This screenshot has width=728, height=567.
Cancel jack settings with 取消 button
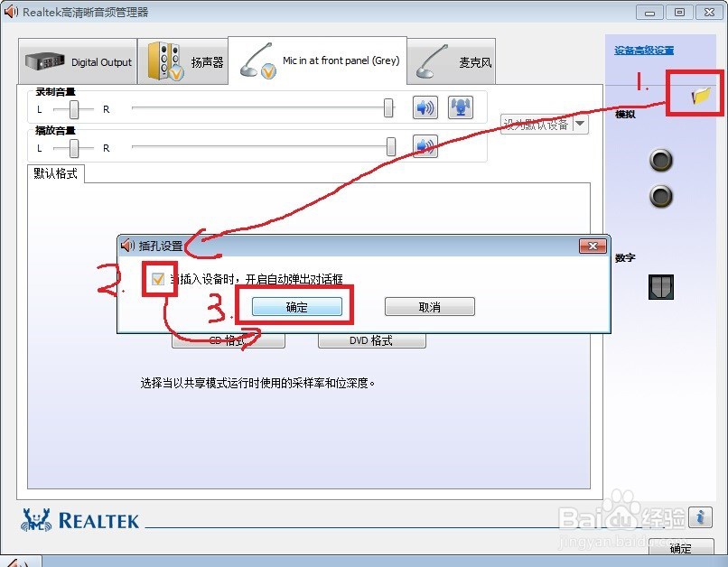(x=429, y=307)
